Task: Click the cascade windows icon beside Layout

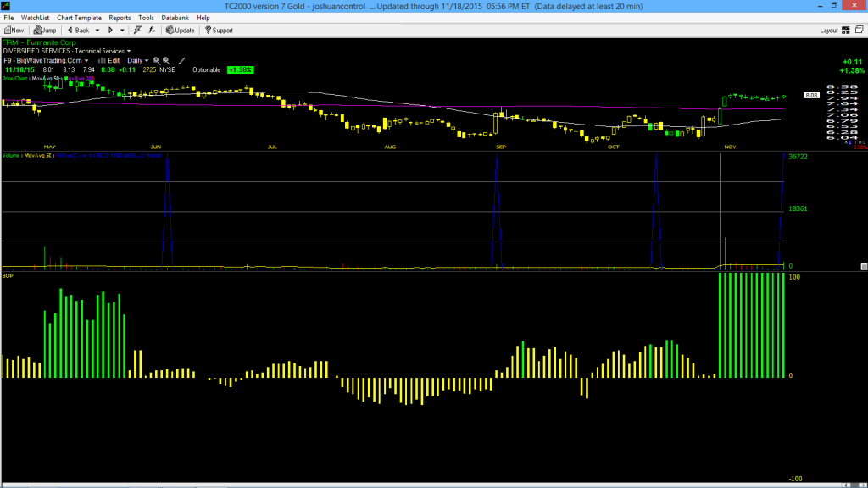Action: (860, 30)
